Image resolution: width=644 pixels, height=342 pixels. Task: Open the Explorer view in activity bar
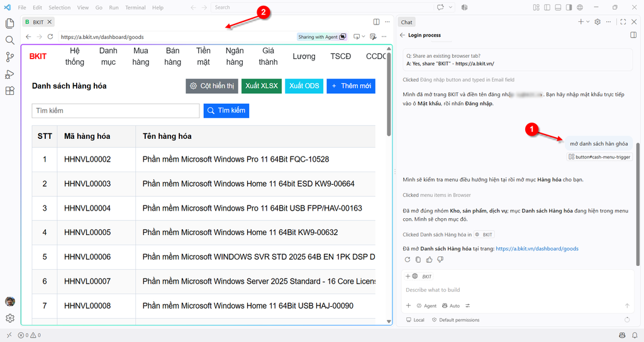(10, 23)
